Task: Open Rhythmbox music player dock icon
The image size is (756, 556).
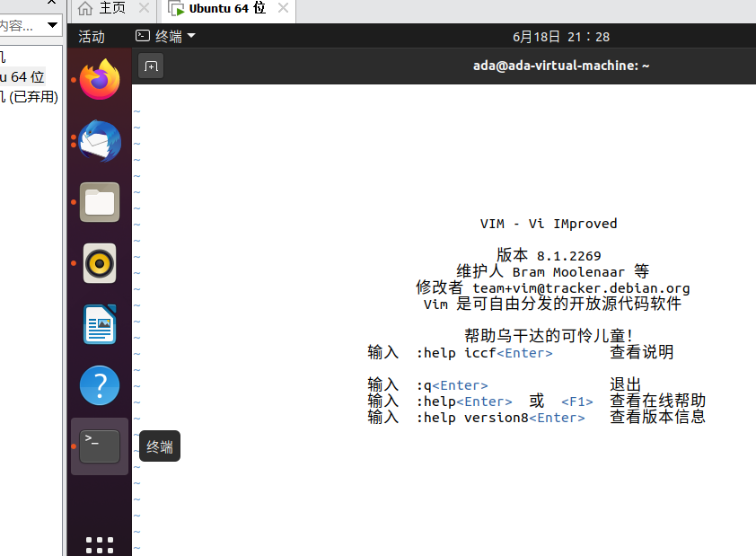Action: pyautogui.click(x=100, y=263)
